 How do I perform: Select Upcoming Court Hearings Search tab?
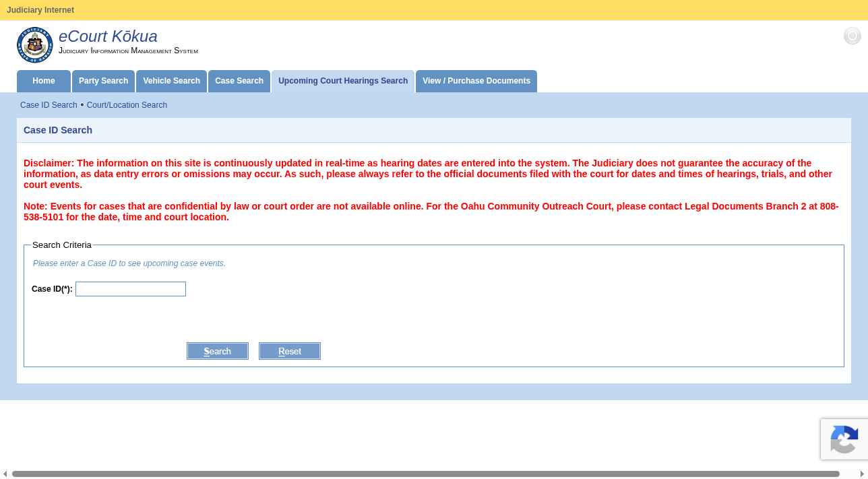click(343, 81)
